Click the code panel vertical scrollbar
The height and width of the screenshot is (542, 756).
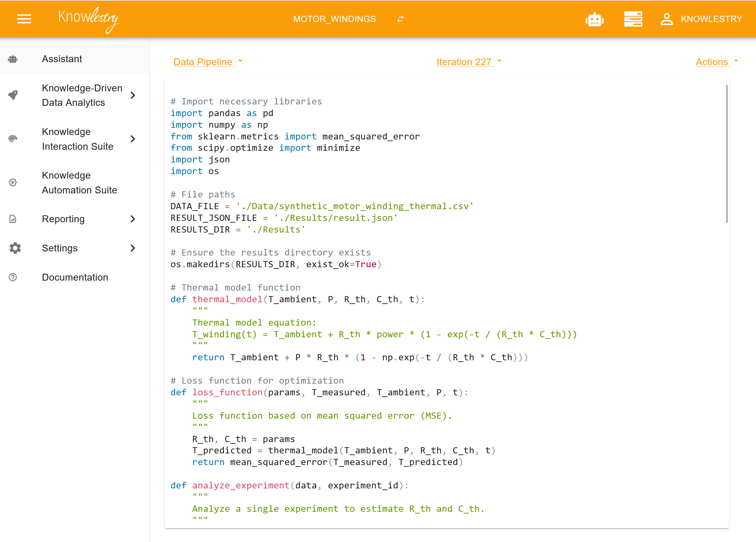click(x=727, y=154)
